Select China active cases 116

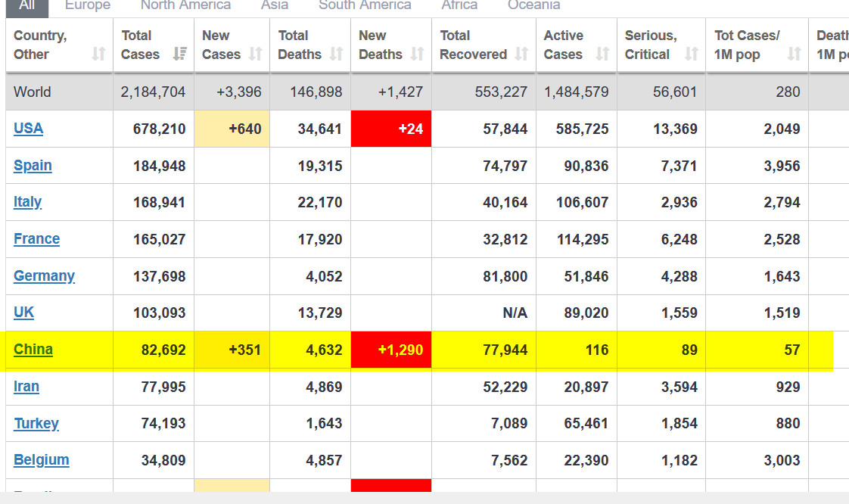[x=597, y=350]
